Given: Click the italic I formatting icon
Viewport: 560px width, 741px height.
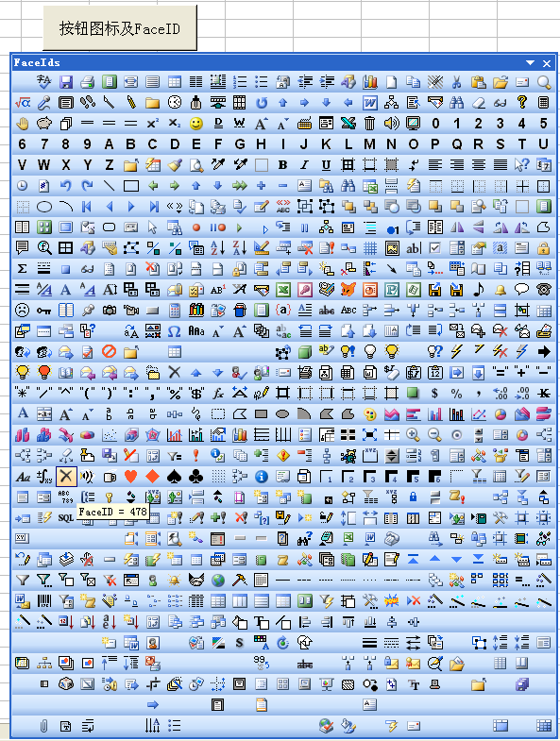Looking at the screenshot, I should pyautogui.click(x=305, y=165).
